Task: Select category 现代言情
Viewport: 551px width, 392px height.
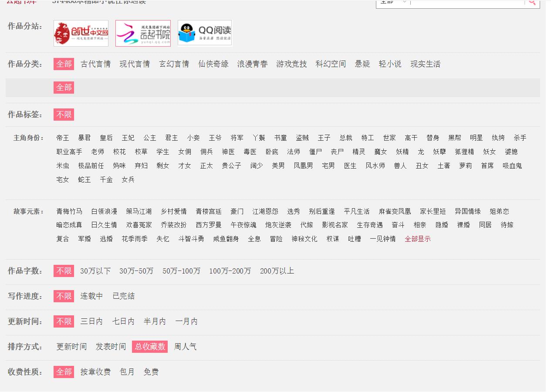Action: pos(135,64)
